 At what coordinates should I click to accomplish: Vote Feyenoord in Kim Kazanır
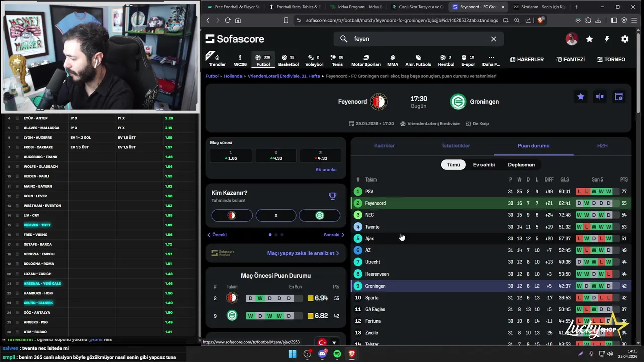coord(232,215)
